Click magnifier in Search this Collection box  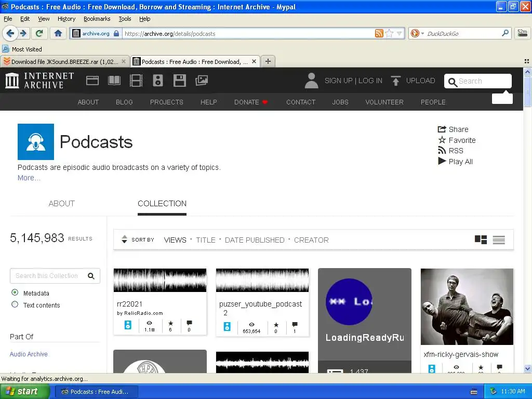pyautogui.click(x=91, y=276)
